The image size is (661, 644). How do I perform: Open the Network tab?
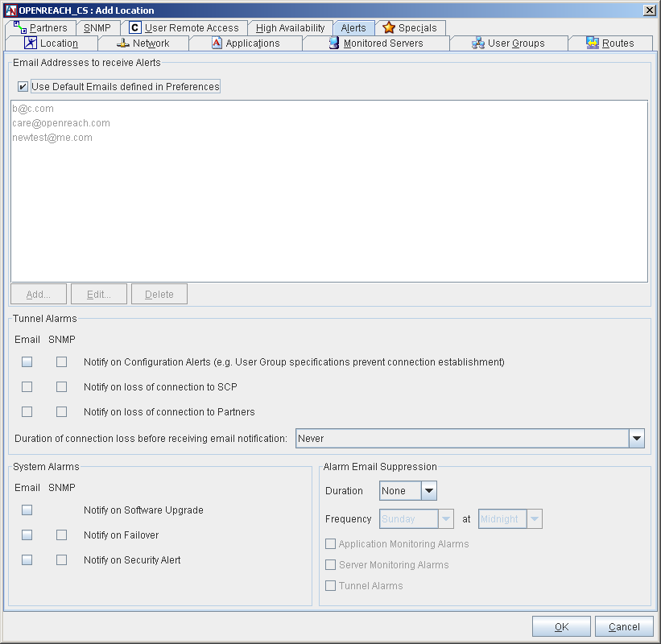click(x=143, y=43)
